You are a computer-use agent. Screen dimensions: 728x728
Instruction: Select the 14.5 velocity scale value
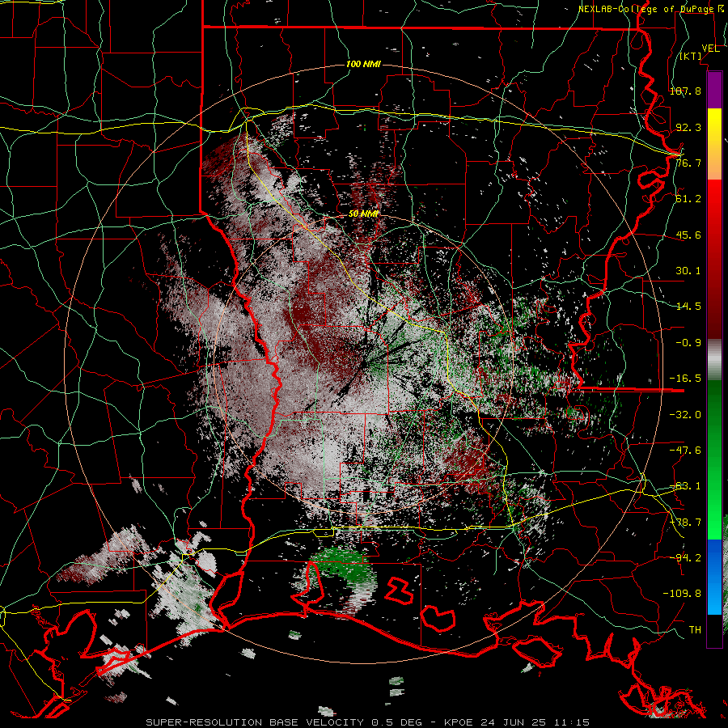coord(688,307)
